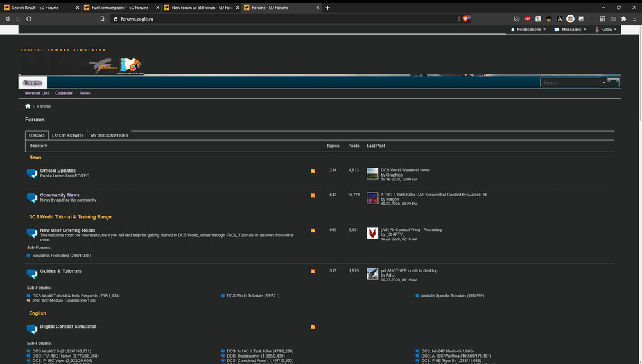Click the notifications bell icon
The height and width of the screenshot is (364, 642).
(x=512, y=30)
